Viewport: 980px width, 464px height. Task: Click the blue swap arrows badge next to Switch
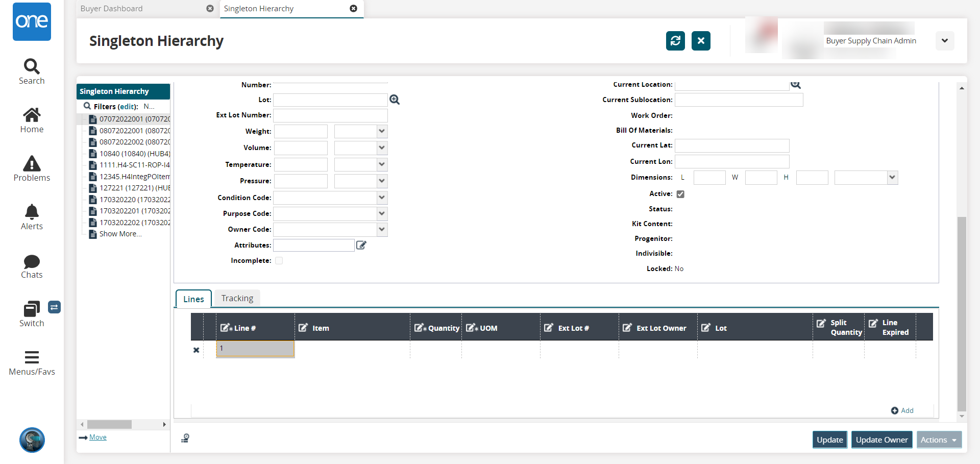coord(54,307)
